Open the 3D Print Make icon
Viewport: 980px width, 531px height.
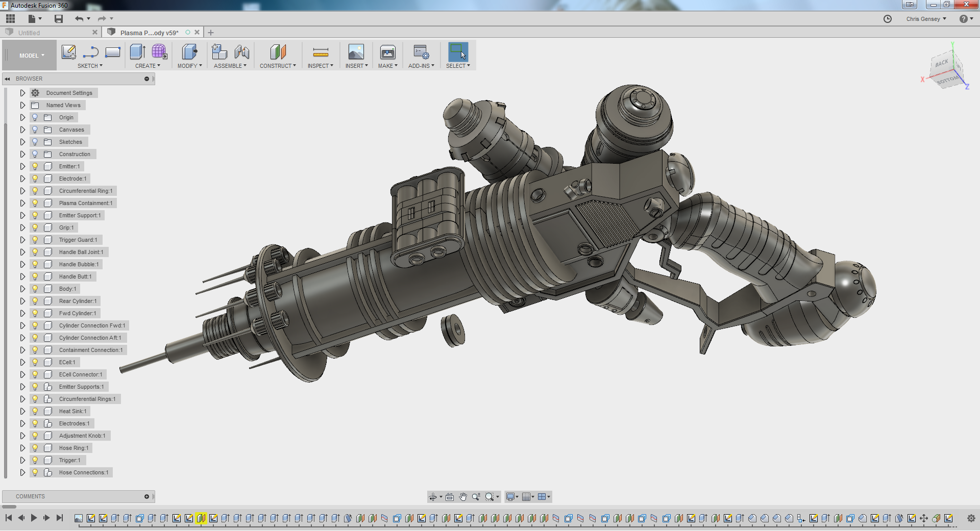tap(387, 52)
